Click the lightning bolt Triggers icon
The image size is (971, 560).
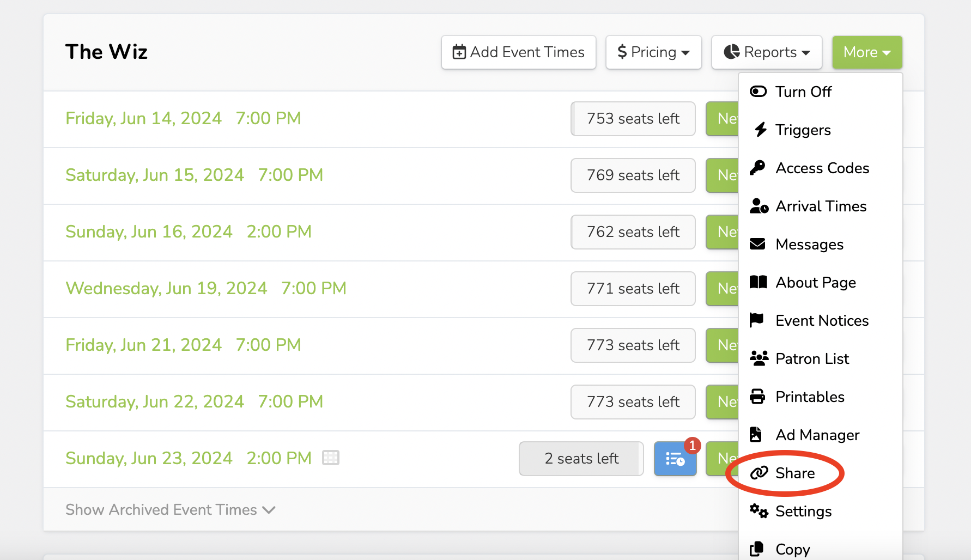[760, 130]
